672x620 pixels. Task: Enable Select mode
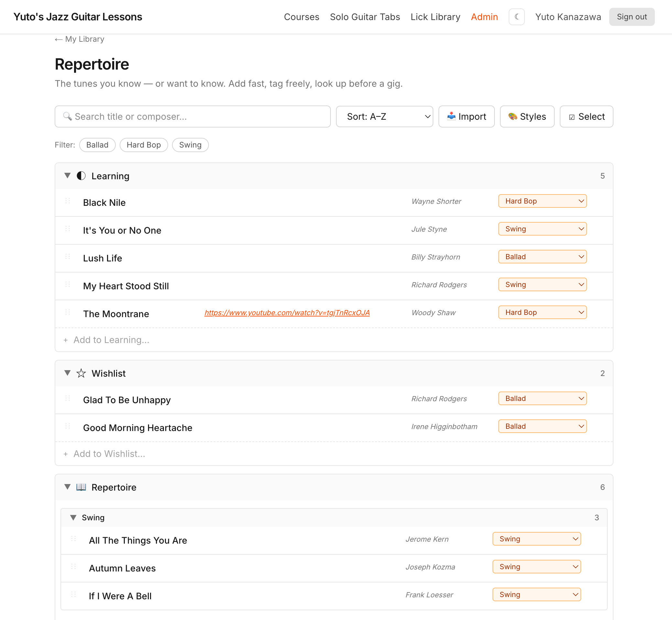(586, 116)
